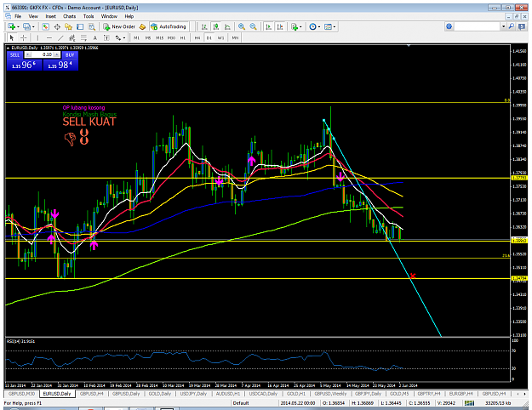This screenshot has width=532, height=410.
Task: Select the Text (A) tool
Action: tap(95, 37)
